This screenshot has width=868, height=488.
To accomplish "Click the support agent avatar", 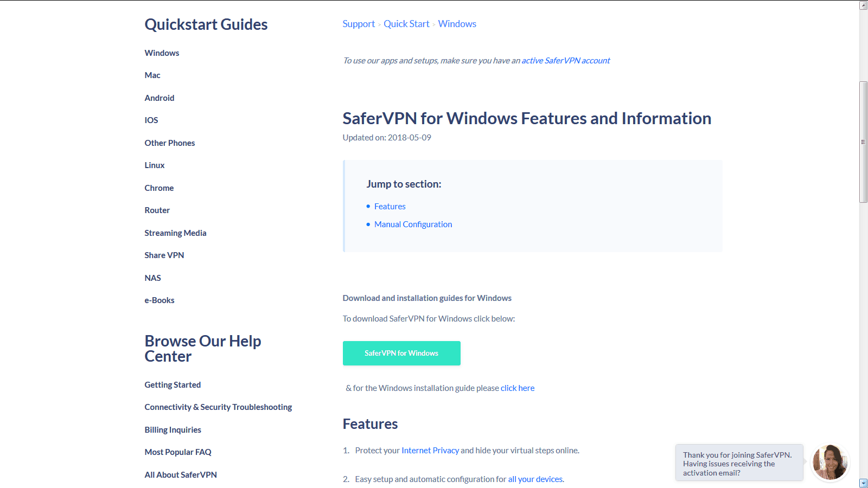I will click(830, 463).
